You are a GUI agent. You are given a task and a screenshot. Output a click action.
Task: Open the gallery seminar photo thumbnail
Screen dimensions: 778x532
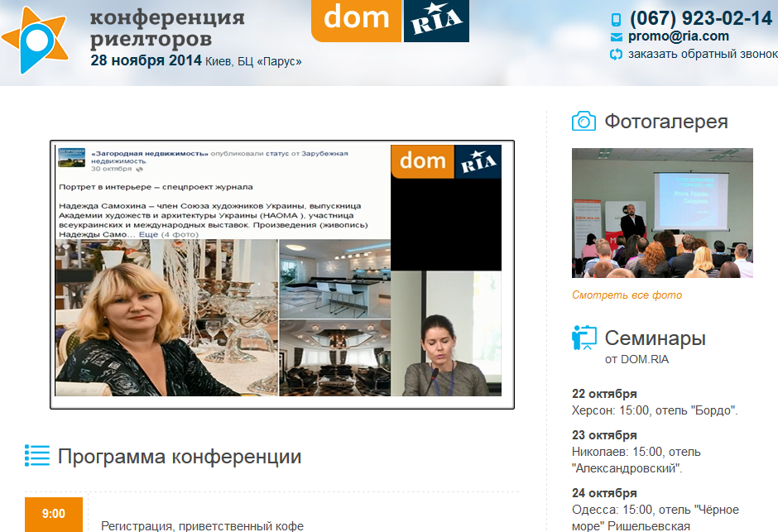coord(662,213)
